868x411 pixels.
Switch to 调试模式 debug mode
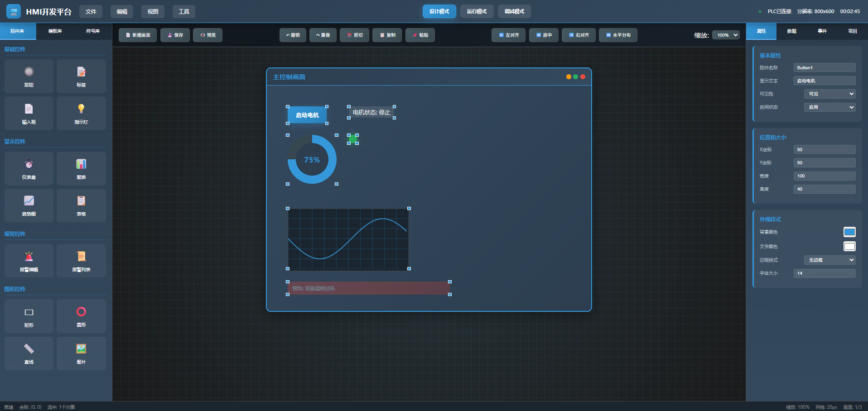point(514,11)
